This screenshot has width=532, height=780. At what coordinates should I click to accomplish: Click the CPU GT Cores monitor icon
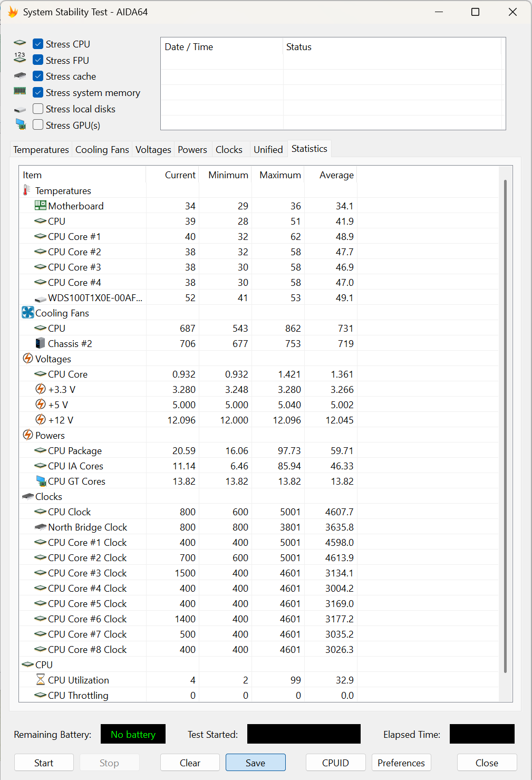click(x=41, y=481)
